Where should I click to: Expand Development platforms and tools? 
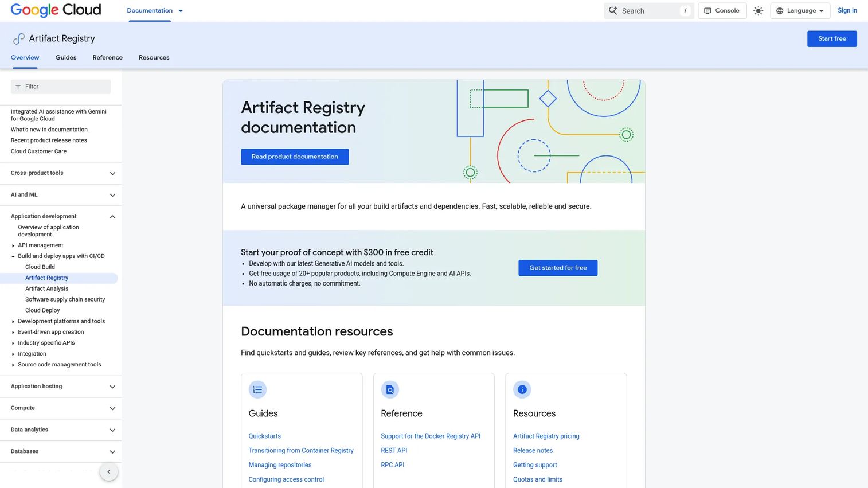point(13,322)
